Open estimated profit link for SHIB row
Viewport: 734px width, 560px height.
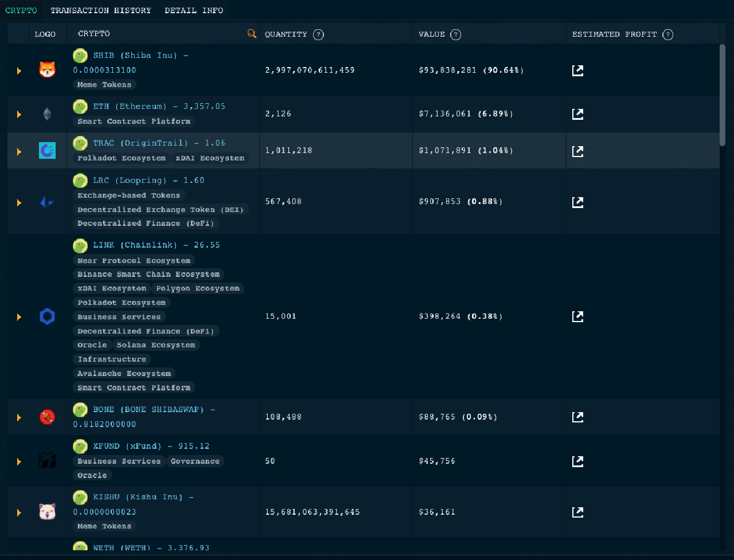577,71
